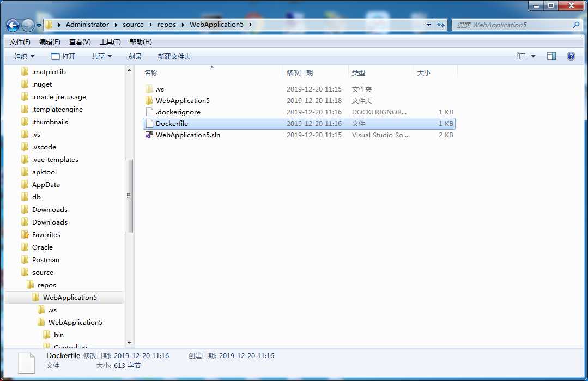This screenshot has height=381, width=588.
Task: Select the Administrator breadcrumb
Action: (x=87, y=25)
